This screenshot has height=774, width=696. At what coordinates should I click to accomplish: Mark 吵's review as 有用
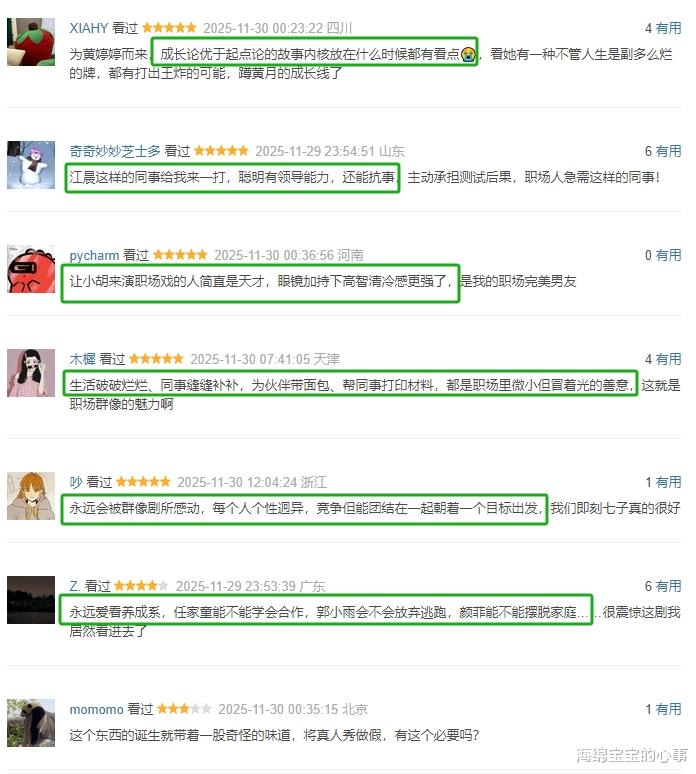click(668, 482)
